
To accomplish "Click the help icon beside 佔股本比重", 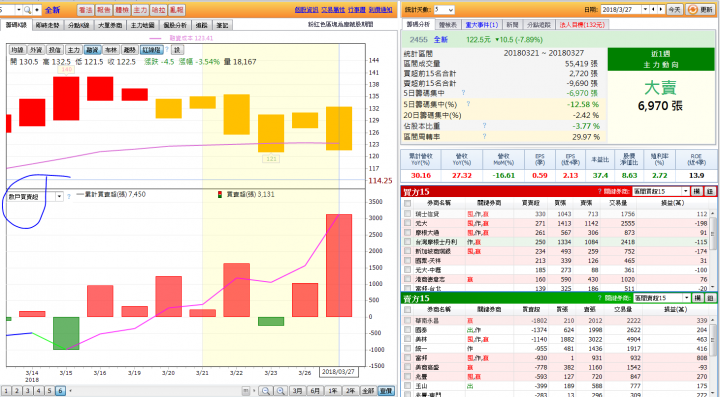I will [484, 126].
